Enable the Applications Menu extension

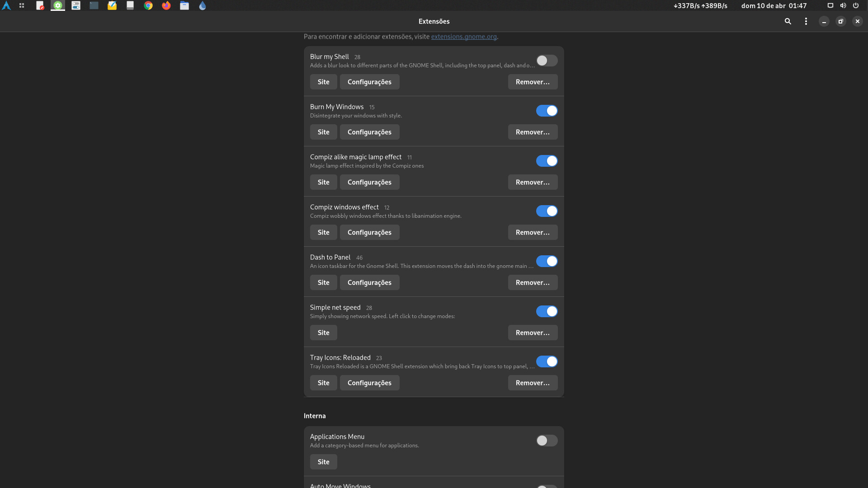pos(547,441)
